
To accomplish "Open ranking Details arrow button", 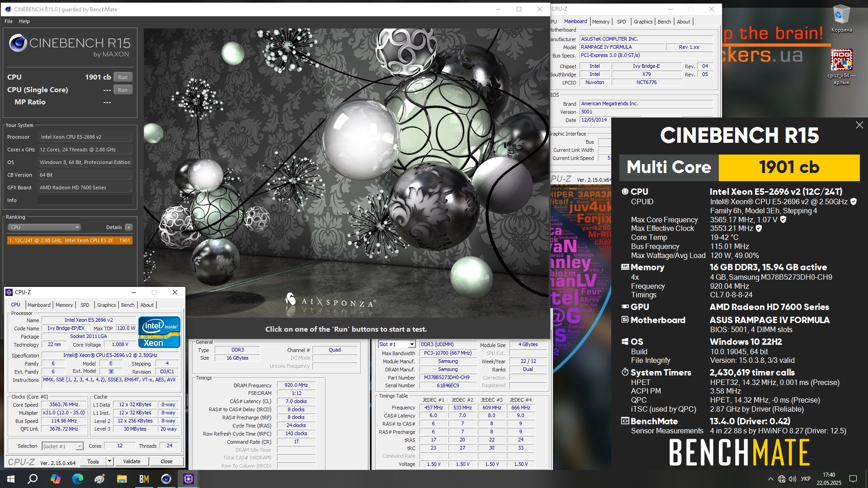I will (x=129, y=227).
